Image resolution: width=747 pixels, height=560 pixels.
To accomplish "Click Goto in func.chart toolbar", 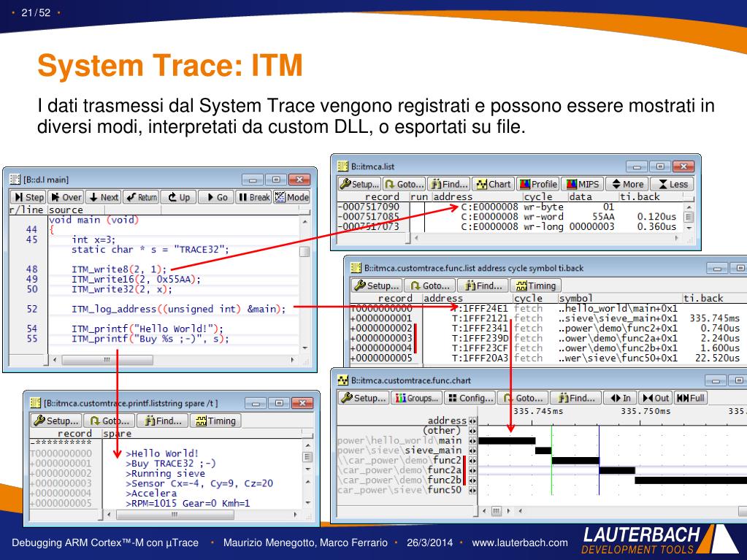I will (x=523, y=398).
